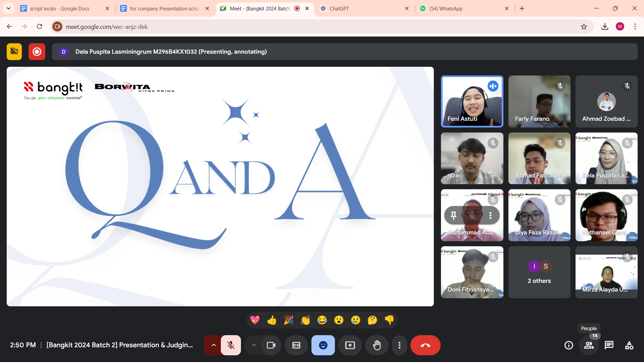644x362 pixels.
Task: Open meeting details info icon
Action: pyautogui.click(x=569, y=345)
